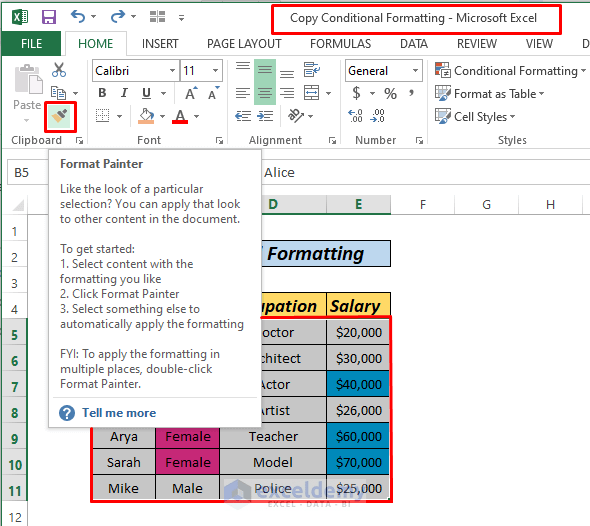The image size is (590, 526).
Task: Click the Bottom Align icon
Action: click(x=287, y=73)
